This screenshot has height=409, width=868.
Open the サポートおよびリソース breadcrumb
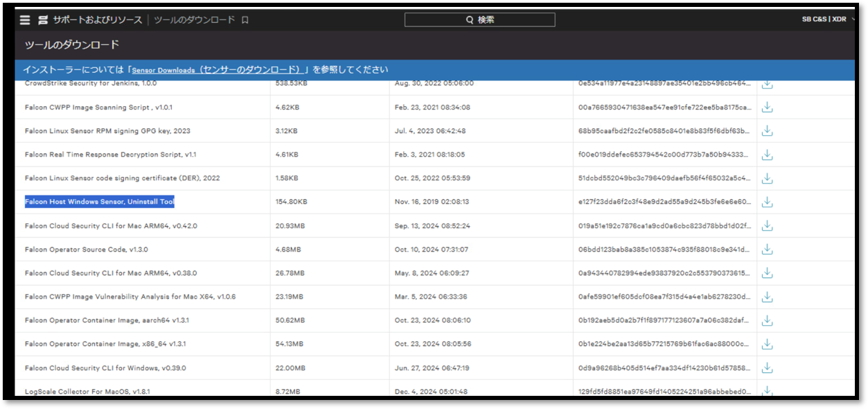point(98,20)
